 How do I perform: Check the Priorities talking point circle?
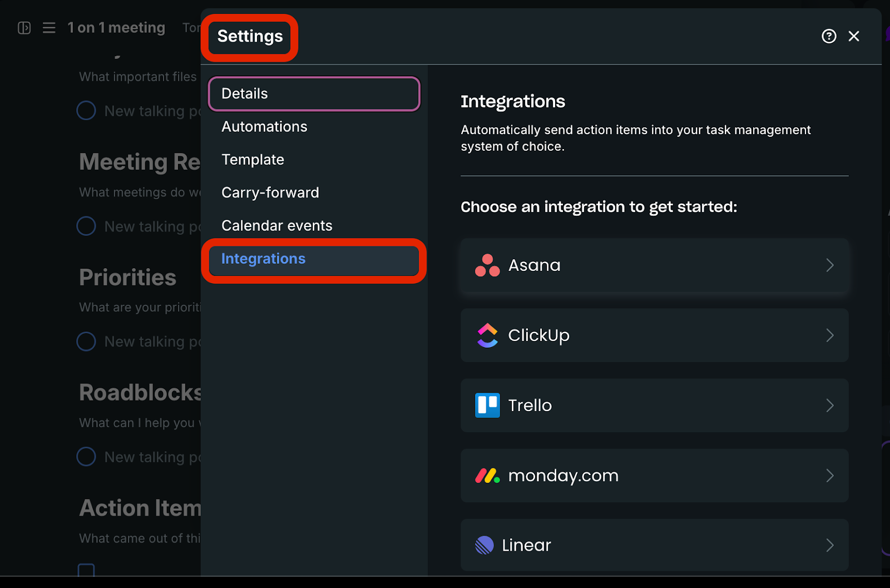[x=86, y=341]
